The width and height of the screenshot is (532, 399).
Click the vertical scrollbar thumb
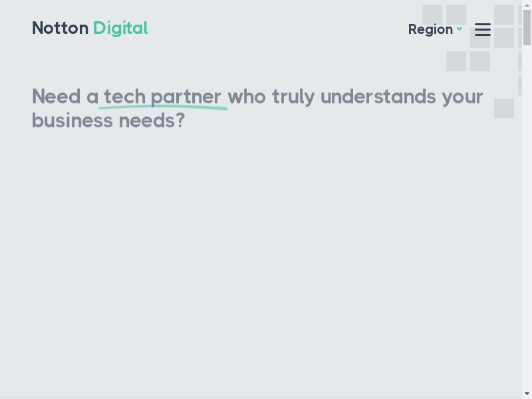(527, 27)
